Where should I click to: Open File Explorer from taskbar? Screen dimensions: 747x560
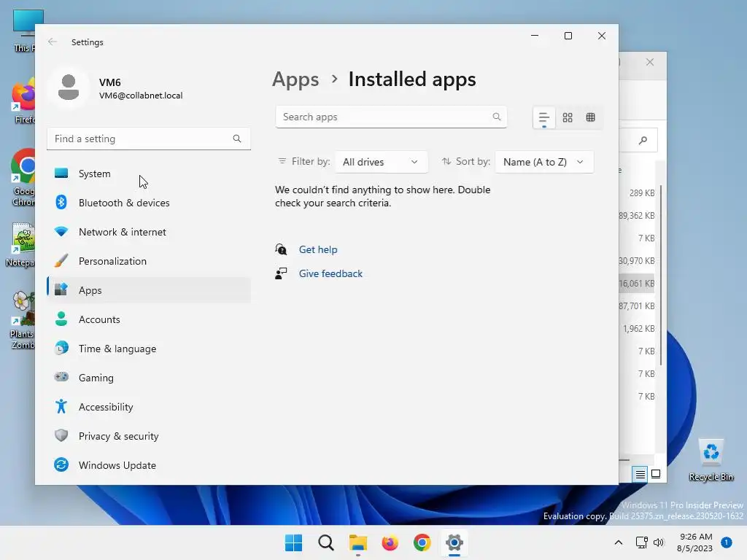(357, 542)
